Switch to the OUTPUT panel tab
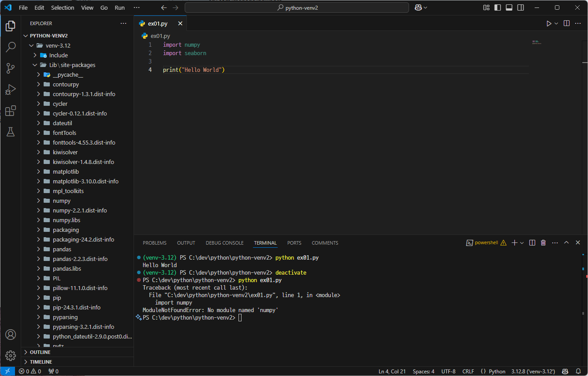588x376 pixels. tap(186, 243)
